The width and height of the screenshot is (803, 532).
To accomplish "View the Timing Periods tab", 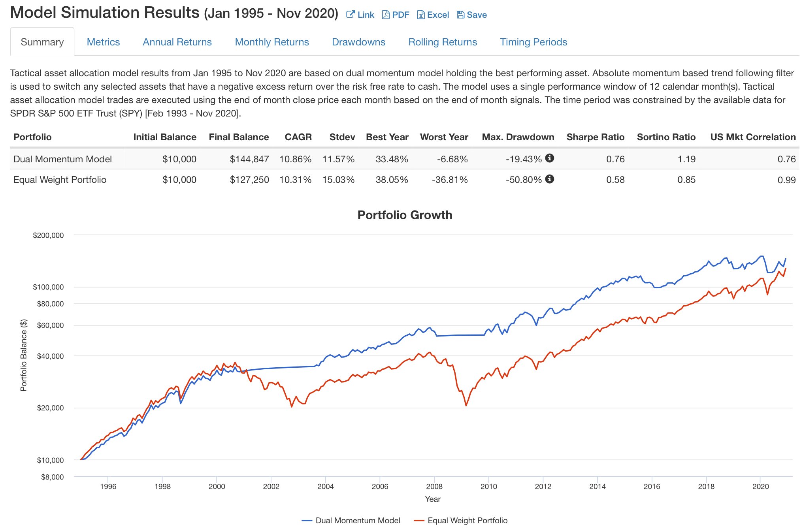I will (x=533, y=42).
